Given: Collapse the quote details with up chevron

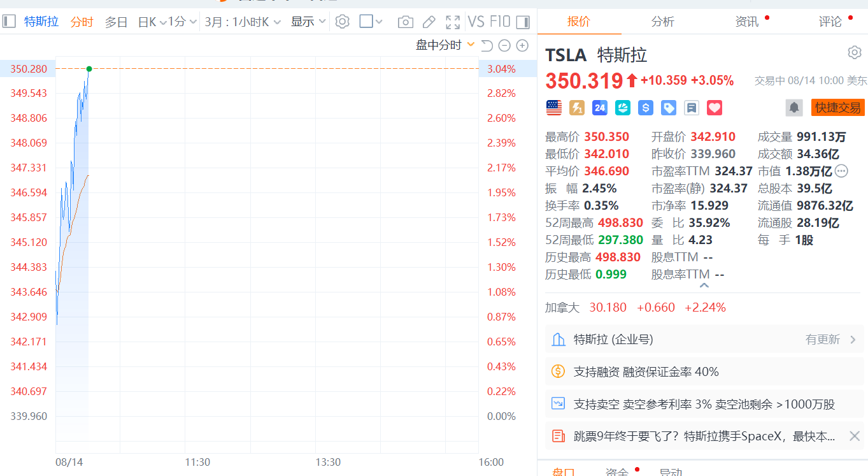Looking at the screenshot, I should 704,285.
